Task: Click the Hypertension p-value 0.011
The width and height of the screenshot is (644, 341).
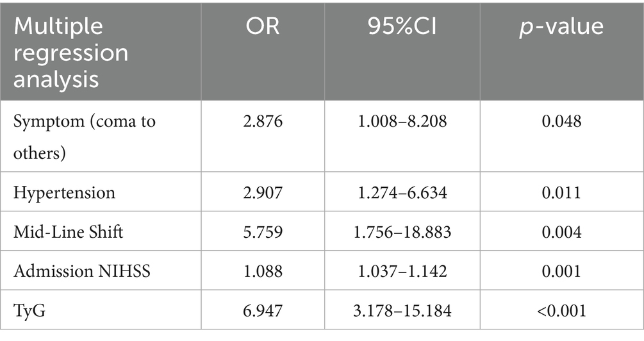Action: (x=561, y=192)
